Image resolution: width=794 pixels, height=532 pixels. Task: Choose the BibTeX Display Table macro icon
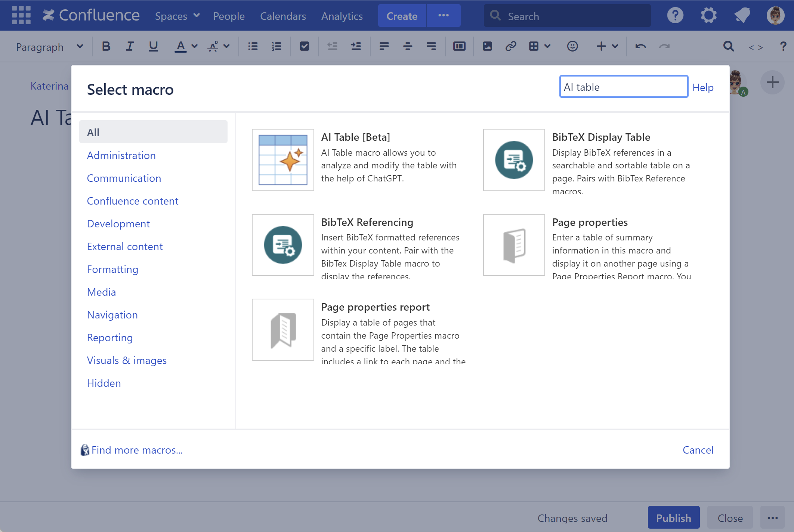click(x=514, y=160)
